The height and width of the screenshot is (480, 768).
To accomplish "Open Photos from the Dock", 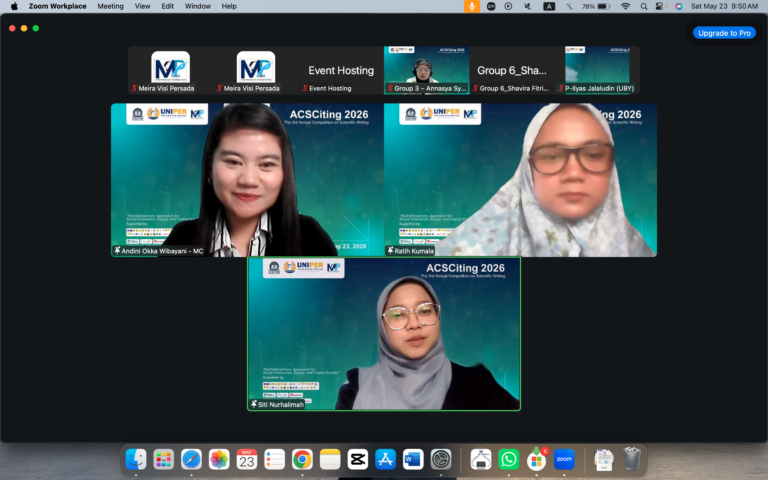I will point(219,459).
